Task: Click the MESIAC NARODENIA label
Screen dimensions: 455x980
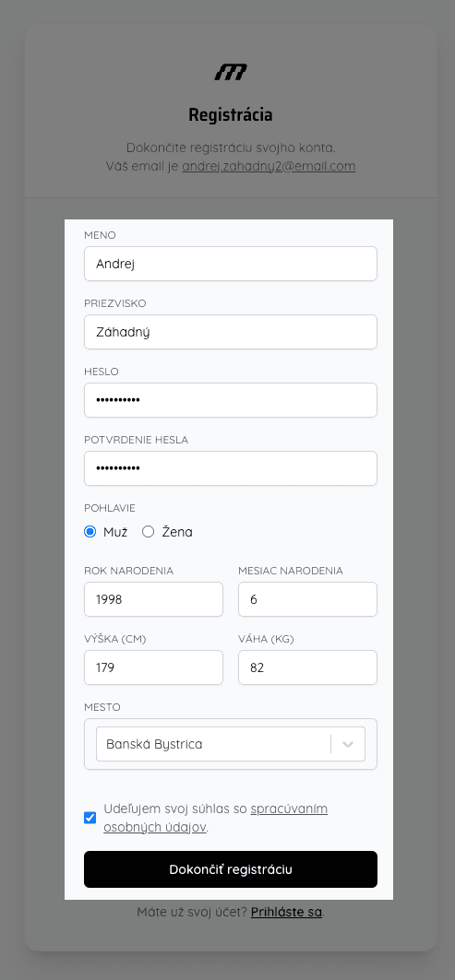Action: [291, 571]
